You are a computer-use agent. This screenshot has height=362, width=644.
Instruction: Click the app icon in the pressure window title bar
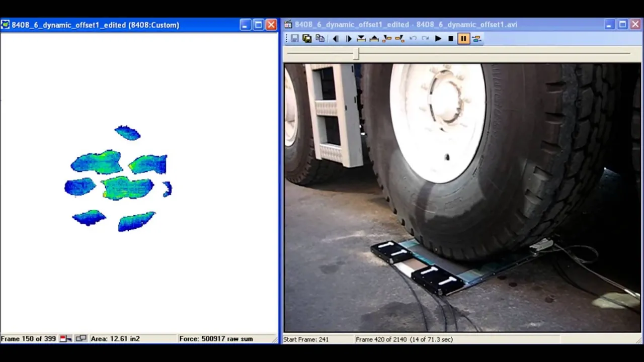coord(5,25)
